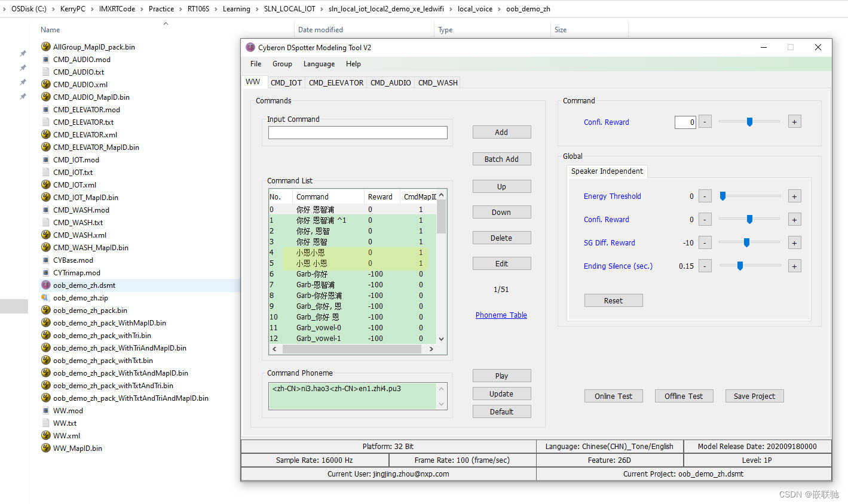Click the Command Confi. Reward value field
848x504 pixels.
point(685,122)
